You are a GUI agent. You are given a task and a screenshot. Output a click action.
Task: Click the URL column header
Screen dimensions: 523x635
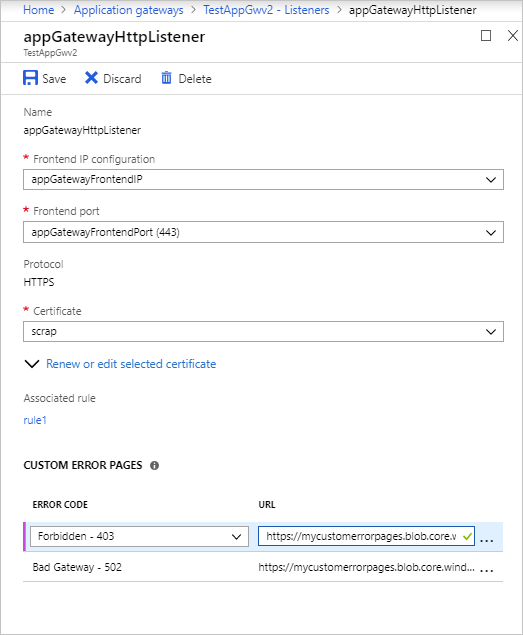point(267,505)
